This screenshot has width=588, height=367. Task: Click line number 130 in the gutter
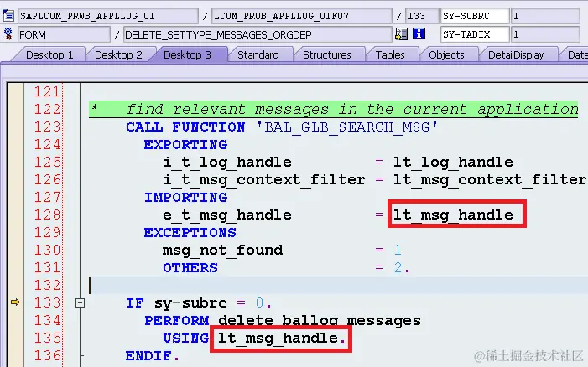[47, 250]
